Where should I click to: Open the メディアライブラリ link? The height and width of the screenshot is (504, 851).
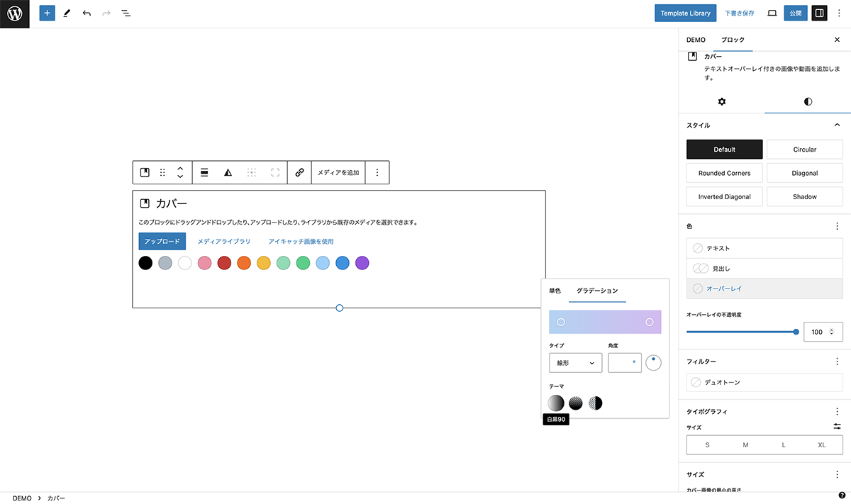(224, 242)
